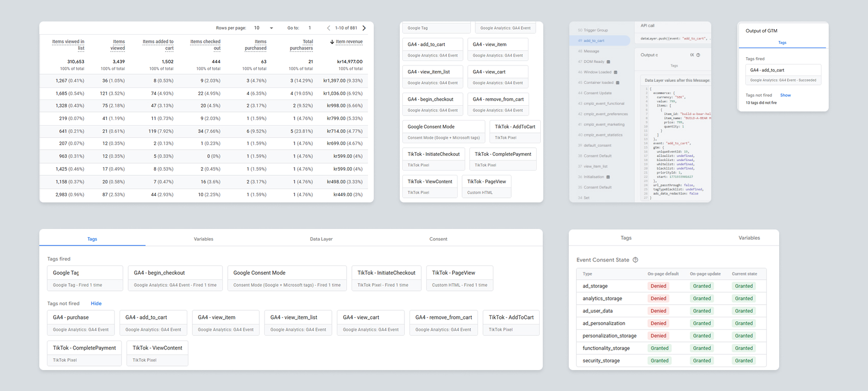Viewport: 868px width, 391px height.
Task: Click the security_storage consent type row
Action: (671, 360)
